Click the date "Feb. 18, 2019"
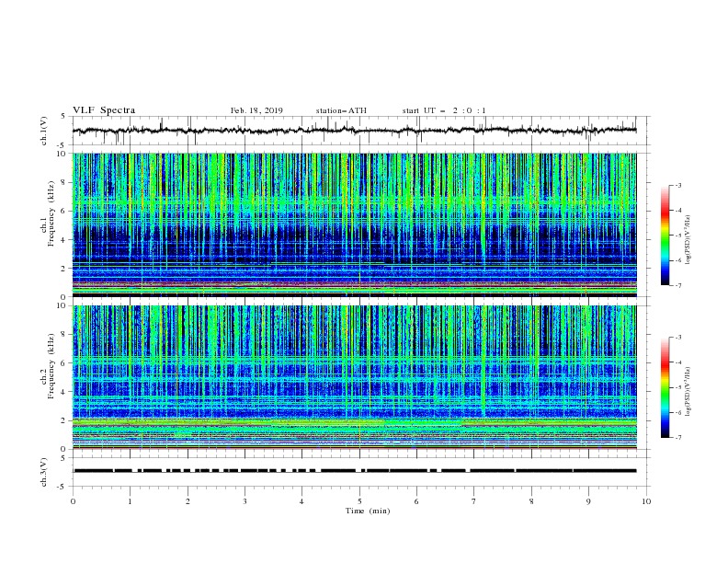Image resolution: width=728 pixels, height=563 pixels. [x=256, y=110]
